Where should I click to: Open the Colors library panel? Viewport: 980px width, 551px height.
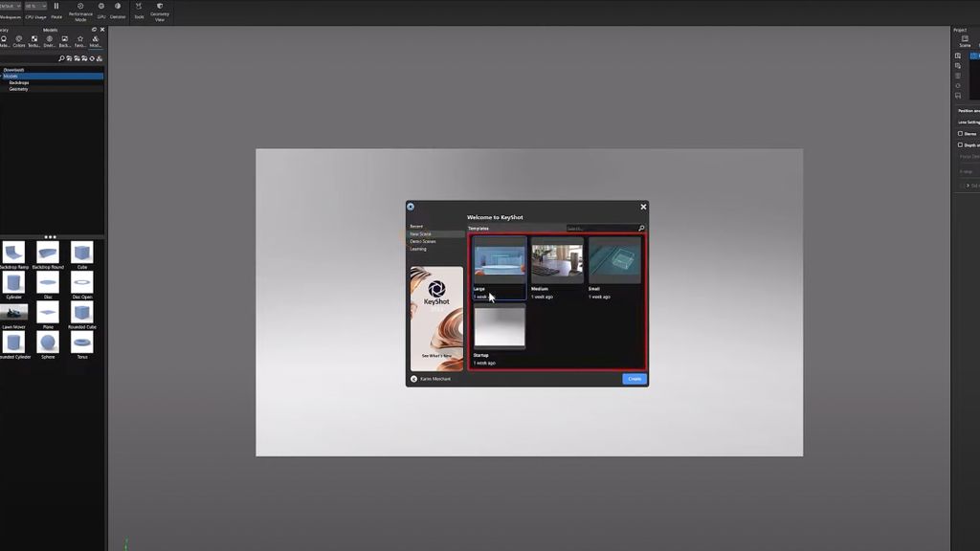[x=20, y=38]
